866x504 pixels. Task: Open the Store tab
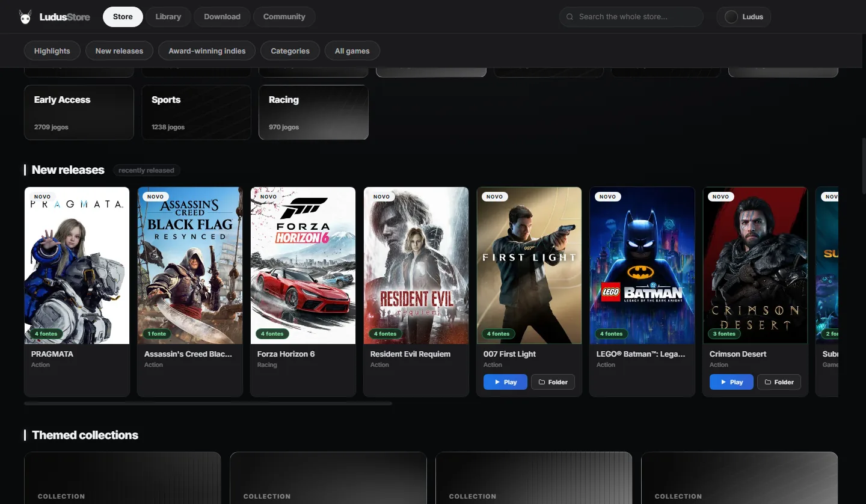point(123,17)
